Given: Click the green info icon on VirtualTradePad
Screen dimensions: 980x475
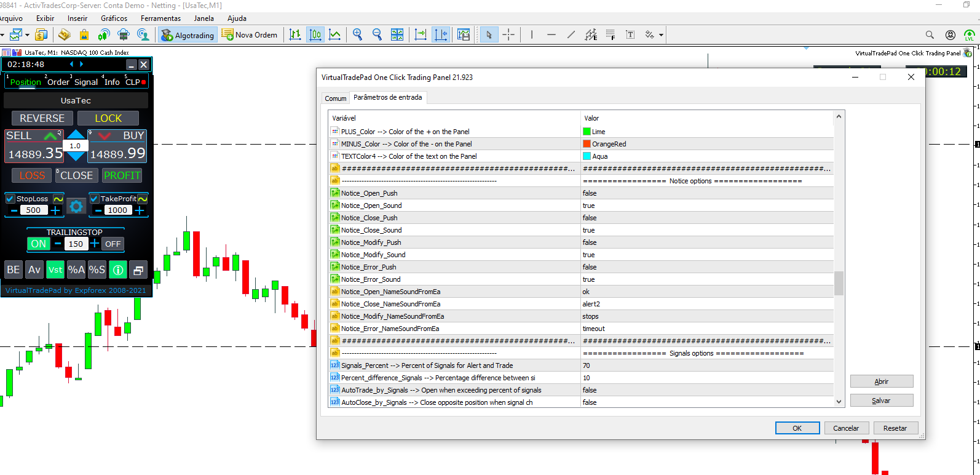Looking at the screenshot, I should pos(118,269).
